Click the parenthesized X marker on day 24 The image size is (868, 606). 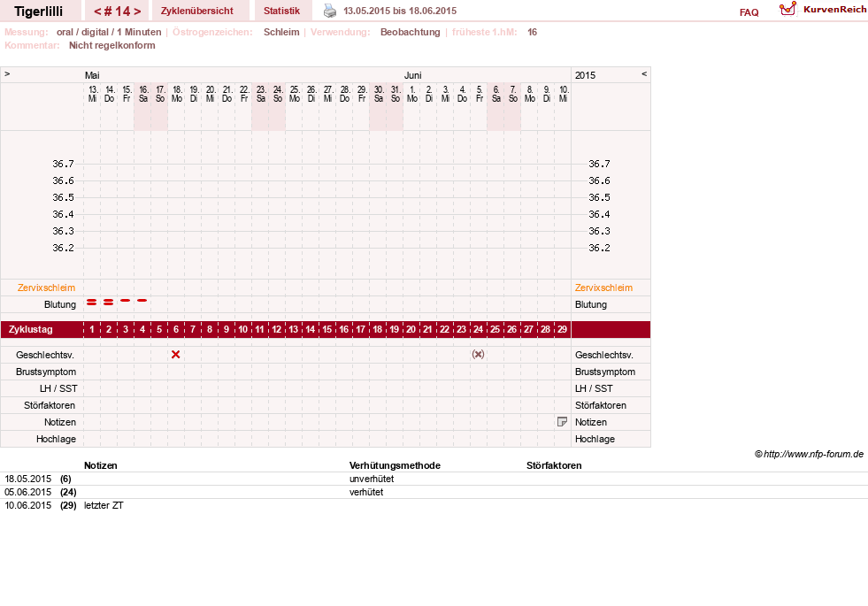(479, 354)
